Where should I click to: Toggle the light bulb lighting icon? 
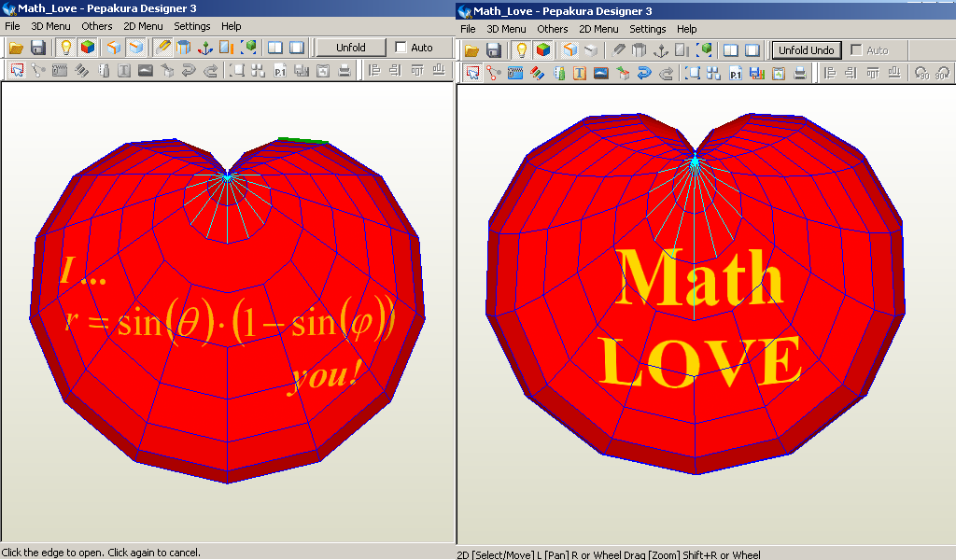click(x=64, y=49)
